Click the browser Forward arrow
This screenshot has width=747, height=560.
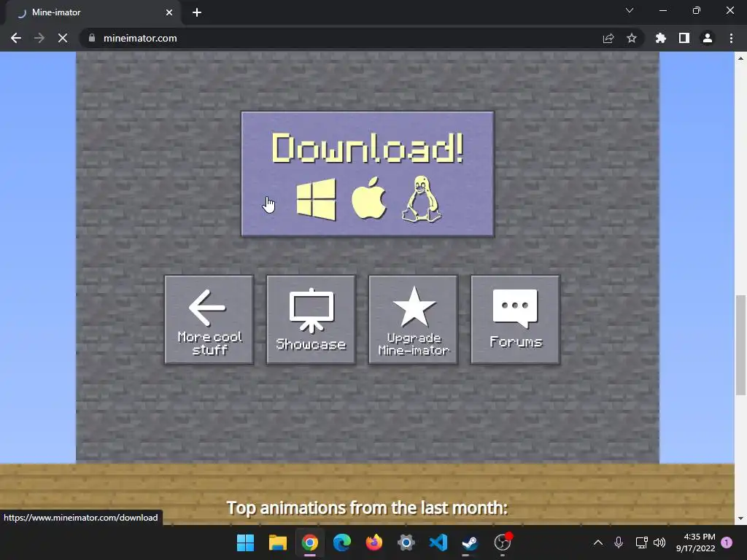(x=39, y=38)
